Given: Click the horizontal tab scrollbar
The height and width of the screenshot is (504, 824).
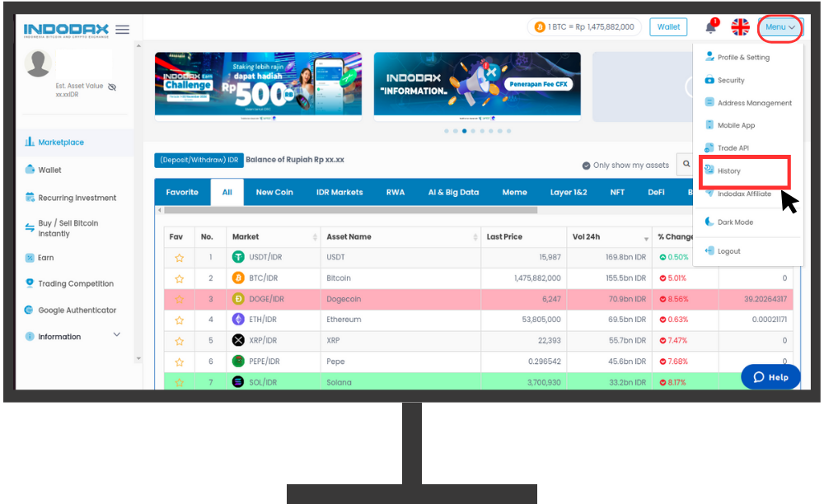Looking at the screenshot, I should point(350,210).
